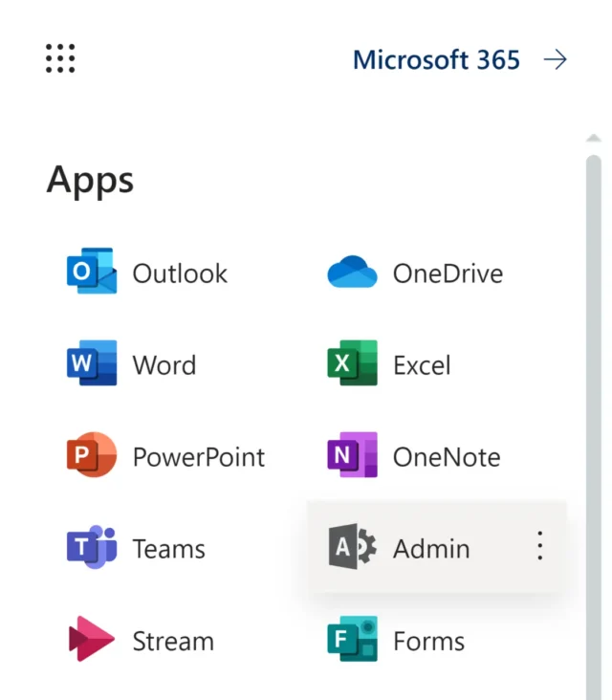Select the Excel text label

(x=422, y=365)
